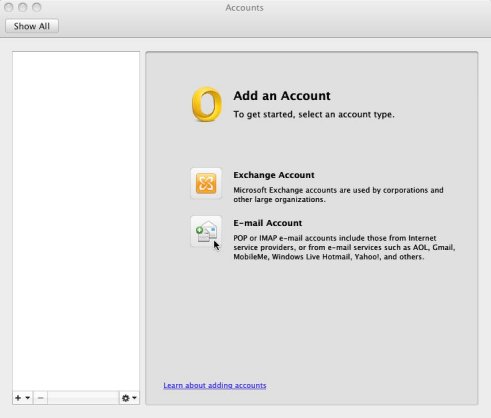Click the Accounts window title
The height and width of the screenshot is (418, 491).
click(244, 7)
